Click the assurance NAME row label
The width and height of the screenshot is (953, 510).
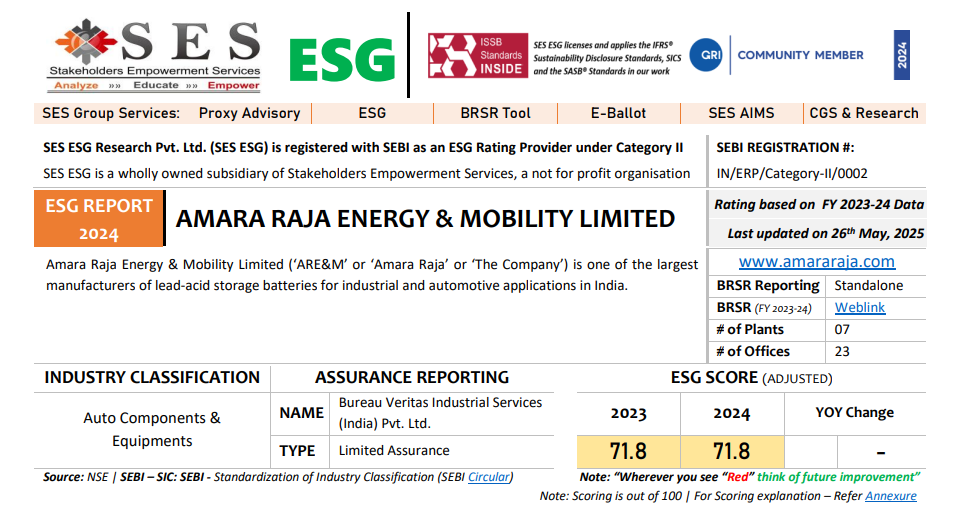coord(301,413)
